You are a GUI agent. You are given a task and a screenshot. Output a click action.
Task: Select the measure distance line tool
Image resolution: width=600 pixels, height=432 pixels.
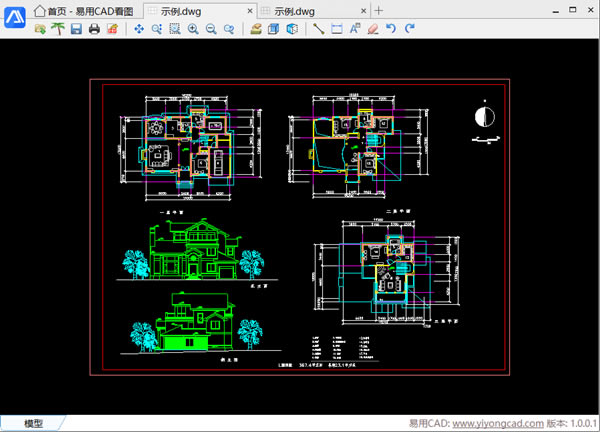(x=318, y=29)
